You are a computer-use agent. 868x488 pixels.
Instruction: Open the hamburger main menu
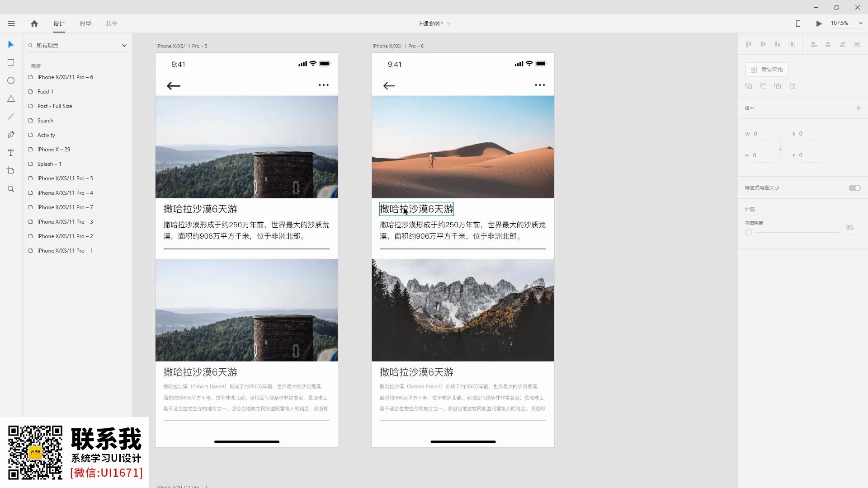11,23
